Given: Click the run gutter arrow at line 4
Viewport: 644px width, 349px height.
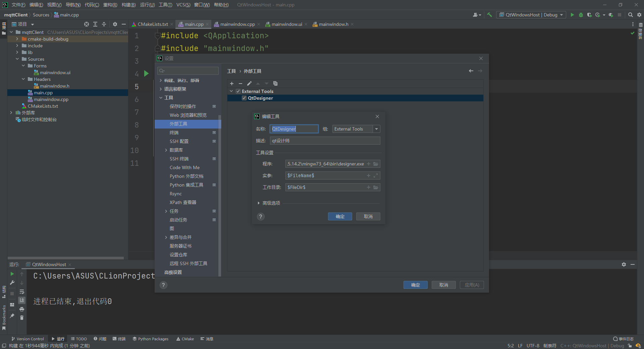Looking at the screenshot, I should [146, 73].
